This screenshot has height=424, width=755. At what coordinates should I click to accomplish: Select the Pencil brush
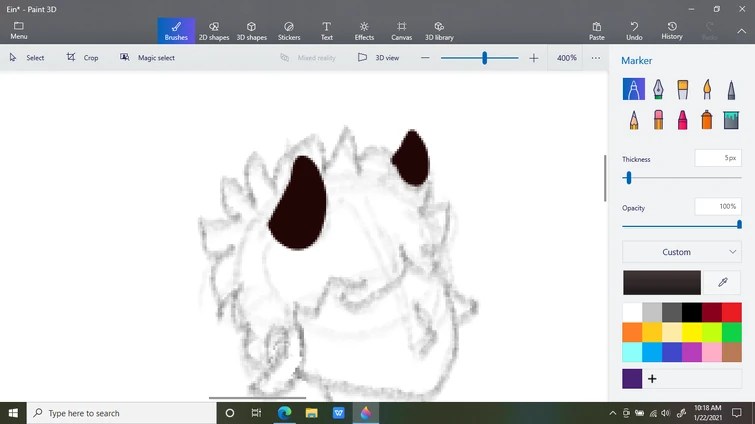pyautogui.click(x=634, y=120)
